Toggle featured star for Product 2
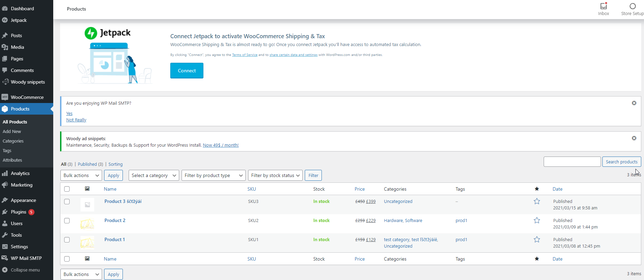This screenshot has height=280, width=644. pyautogui.click(x=537, y=220)
